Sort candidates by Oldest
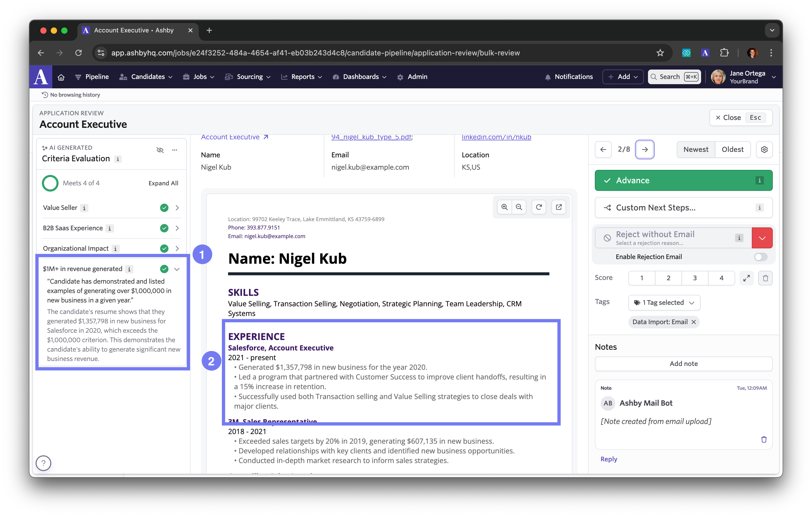Viewport: 812px width, 516px height. [732, 149]
